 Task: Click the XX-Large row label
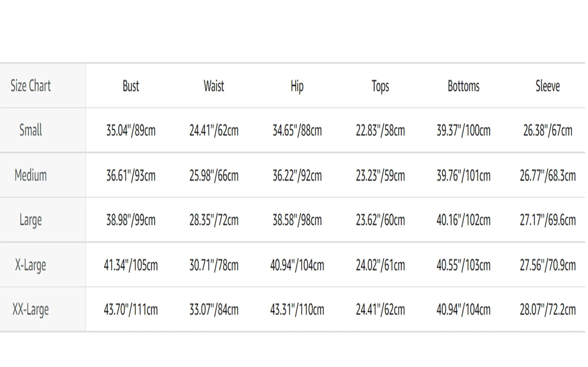(31, 310)
